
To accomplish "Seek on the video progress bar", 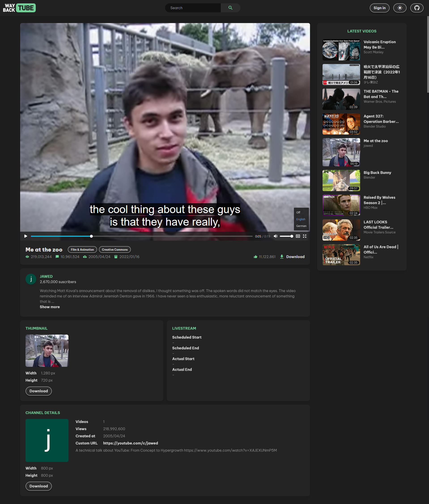I will (142, 236).
